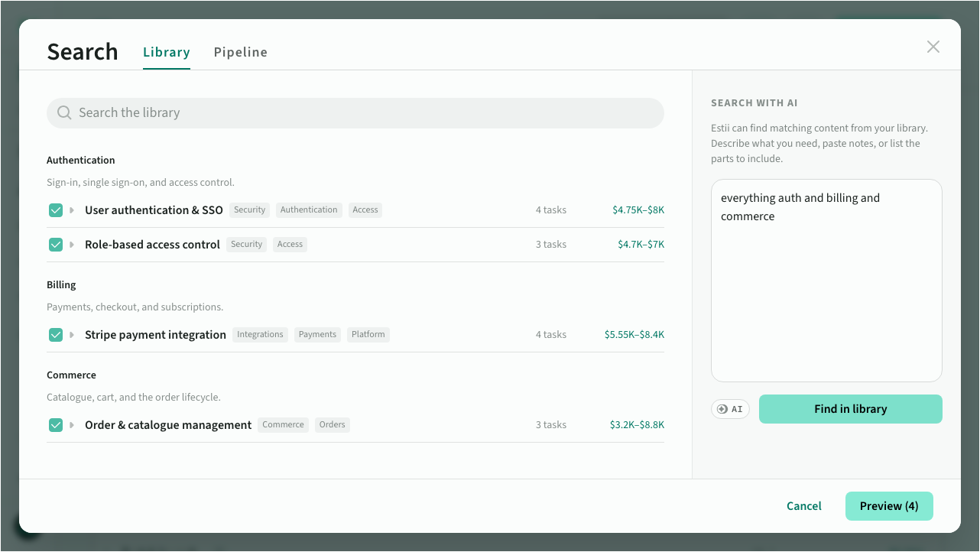Toggle the AI mode badge

tap(730, 409)
